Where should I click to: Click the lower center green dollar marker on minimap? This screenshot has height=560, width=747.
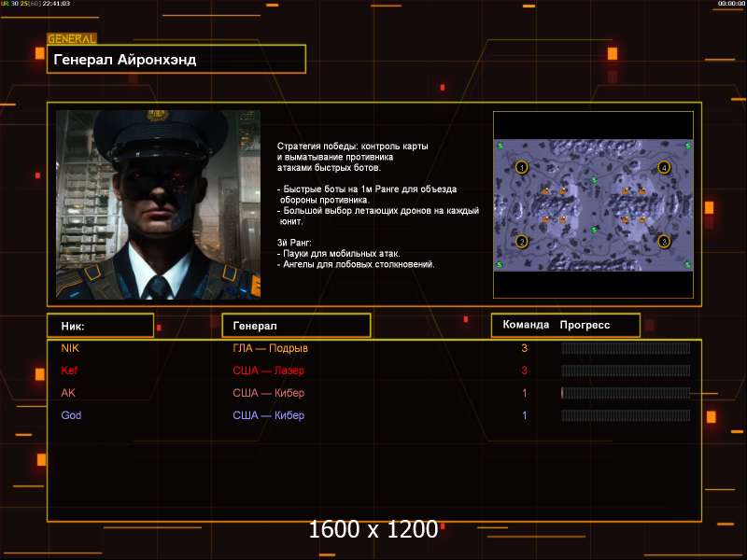point(594,230)
